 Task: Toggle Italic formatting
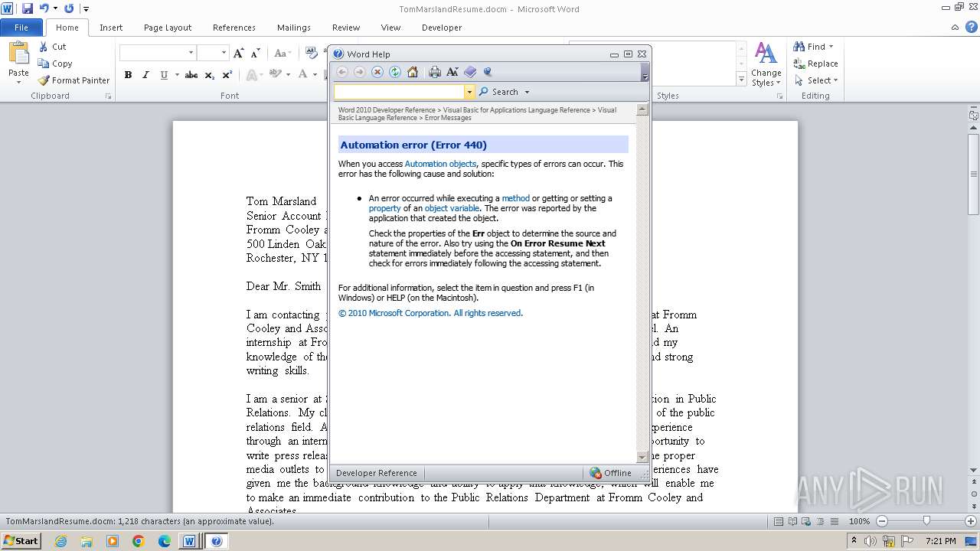(x=145, y=75)
